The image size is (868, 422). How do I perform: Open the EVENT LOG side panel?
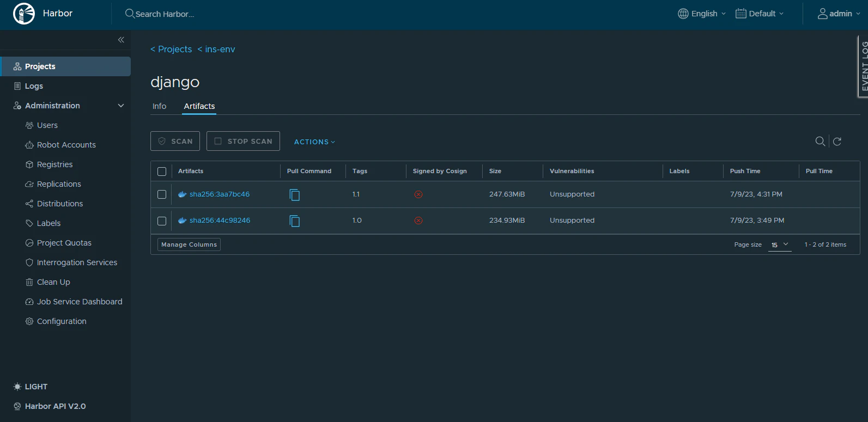point(863,66)
